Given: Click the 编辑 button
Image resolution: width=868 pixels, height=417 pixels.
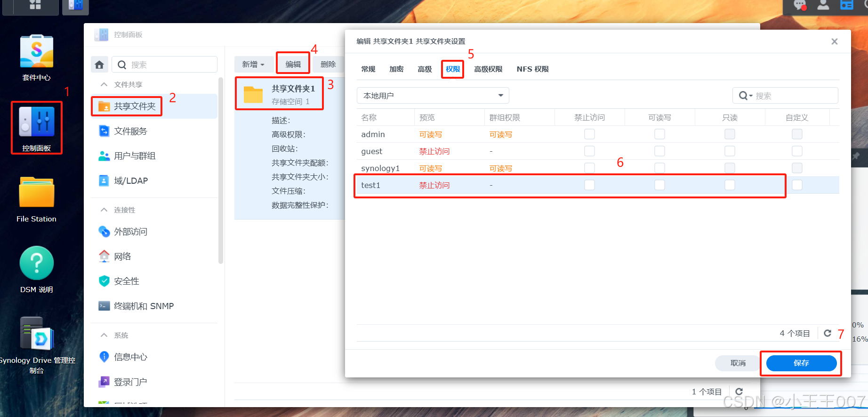Looking at the screenshot, I should [x=293, y=65].
